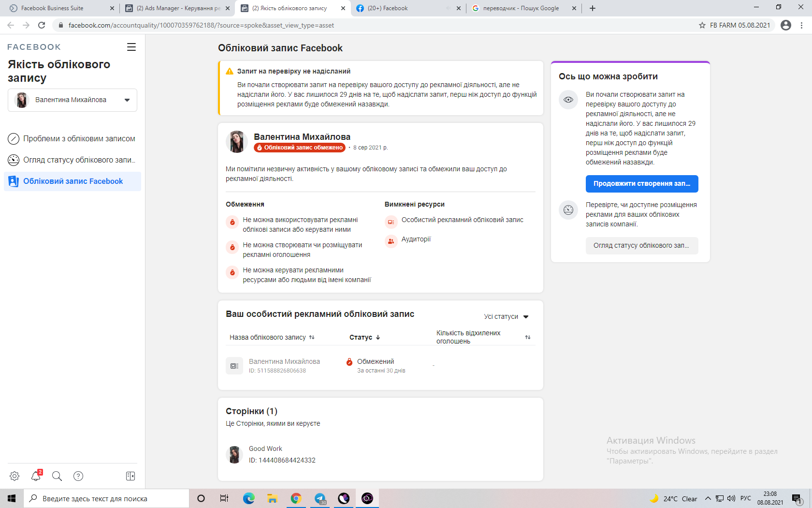Open Task View on the taskbar
This screenshot has height=508, width=812.
click(224, 498)
